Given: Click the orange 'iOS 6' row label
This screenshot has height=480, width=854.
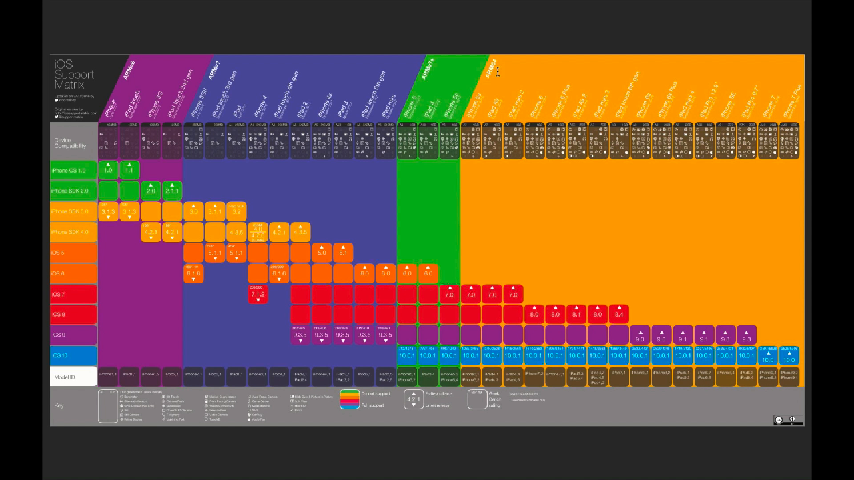Looking at the screenshot, I should pyautogui.click(x=74, y=274).
